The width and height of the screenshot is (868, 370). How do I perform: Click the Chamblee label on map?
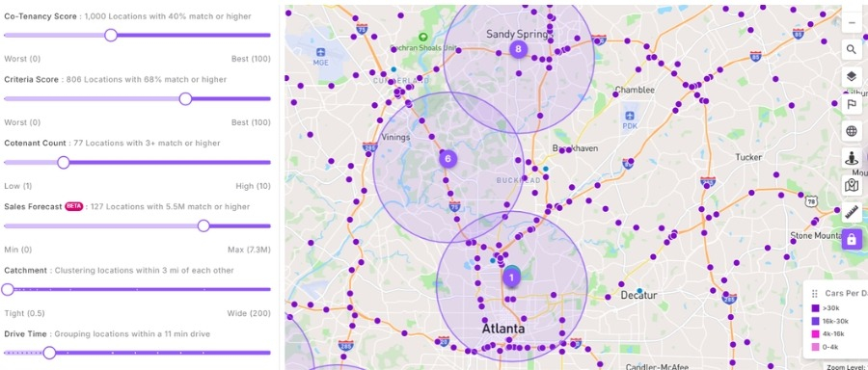pyautogui.click(x=635, y=90)
